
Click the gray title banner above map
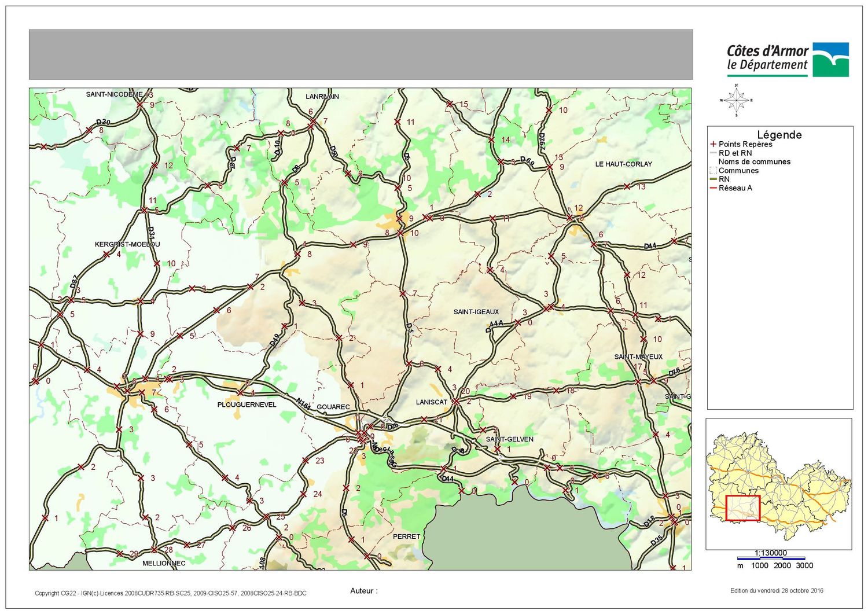coord(361,54)
